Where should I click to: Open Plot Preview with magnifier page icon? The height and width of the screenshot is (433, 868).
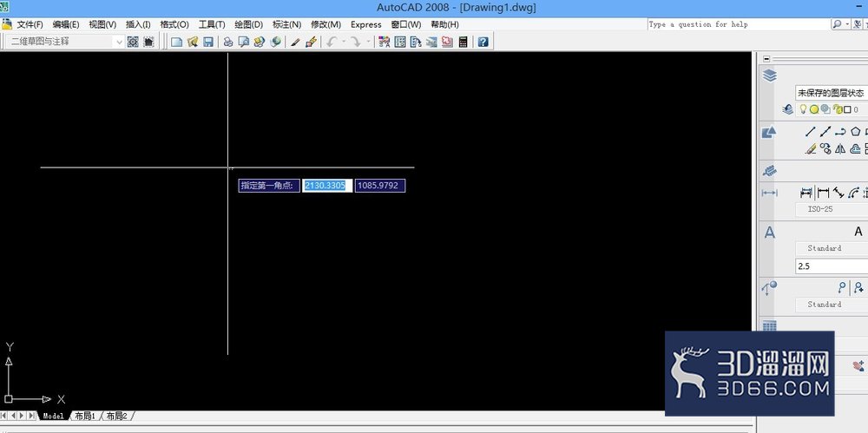tap(244, 42)
